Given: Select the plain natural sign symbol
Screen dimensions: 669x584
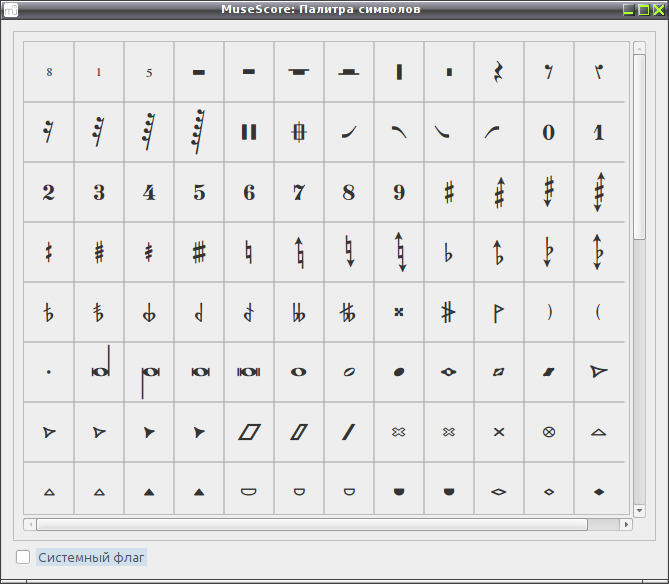Looking at the screenshot, I should click(249, 252).
